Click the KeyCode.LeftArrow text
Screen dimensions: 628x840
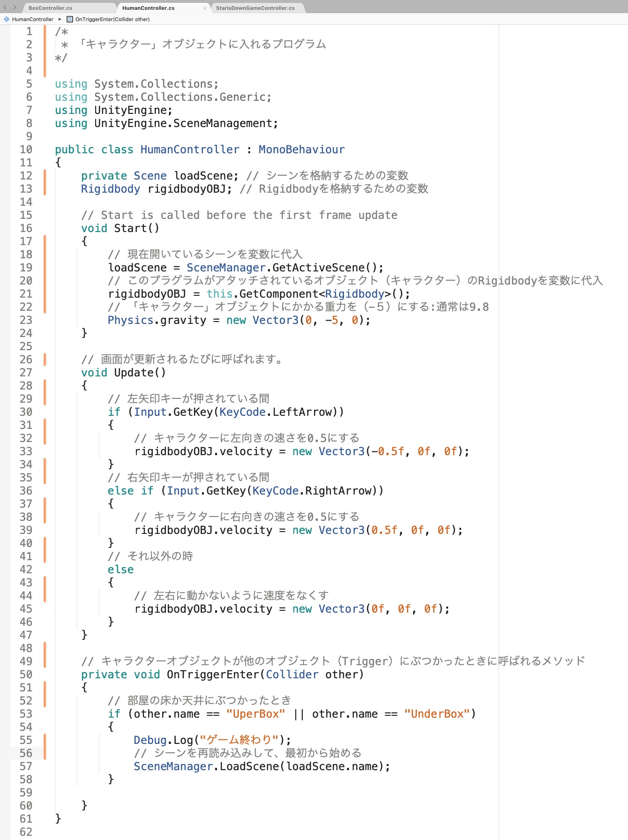click(x=276, y=412)
